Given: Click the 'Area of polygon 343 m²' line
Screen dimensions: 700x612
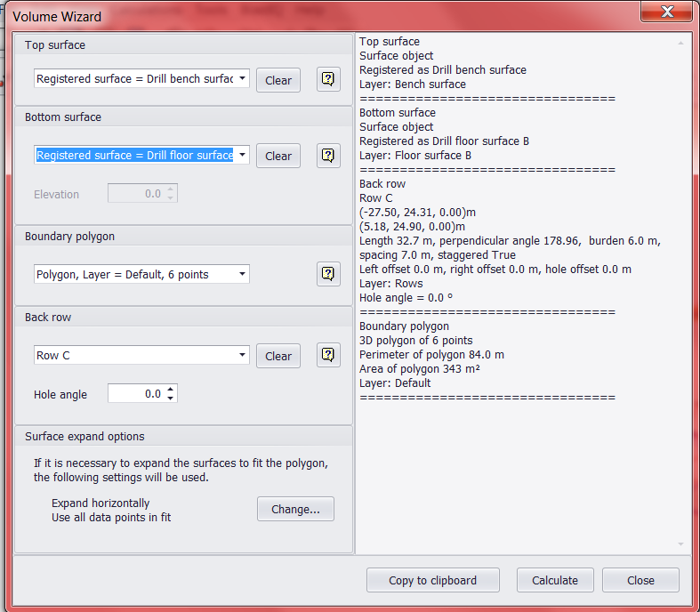Looking at the screenshot, I should click(420, 369).
